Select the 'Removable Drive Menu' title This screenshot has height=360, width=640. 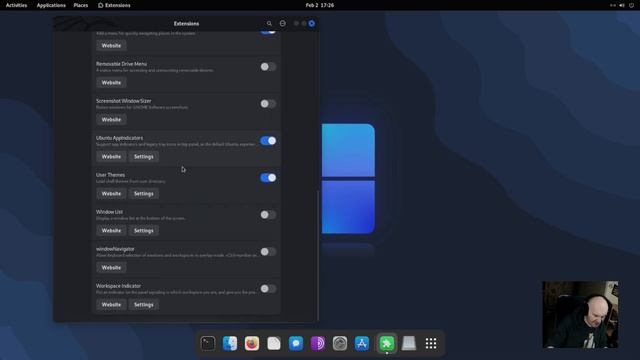(121, 64)
